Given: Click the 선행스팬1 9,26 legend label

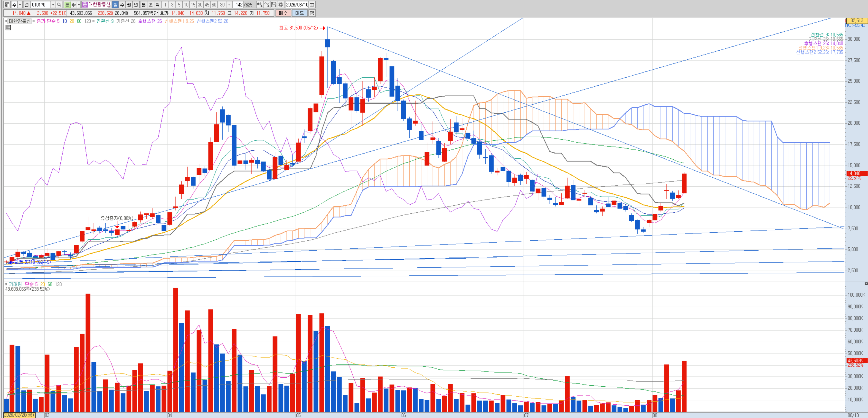Looking at the screenshot, I should point(179,21).
